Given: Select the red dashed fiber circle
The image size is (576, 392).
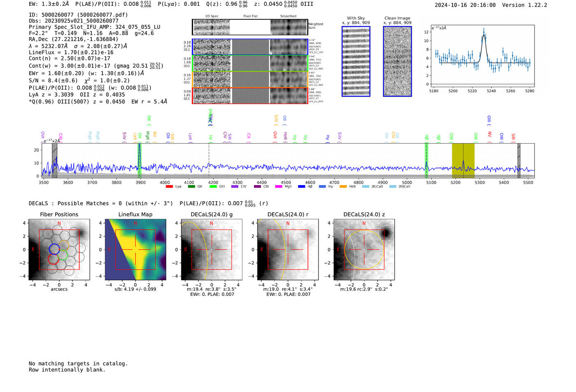Looking at the screenshot, I should coord(53,259).
